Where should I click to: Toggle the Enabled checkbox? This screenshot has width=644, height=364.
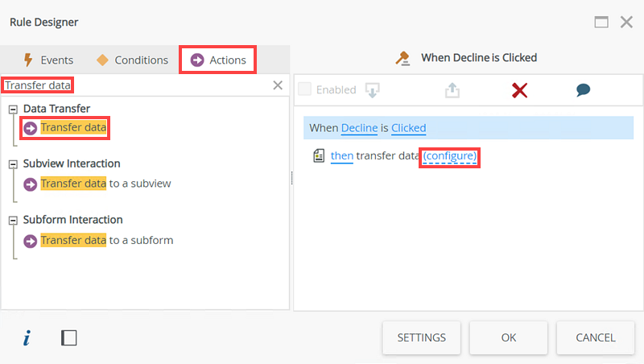click(x=305, y=89)
